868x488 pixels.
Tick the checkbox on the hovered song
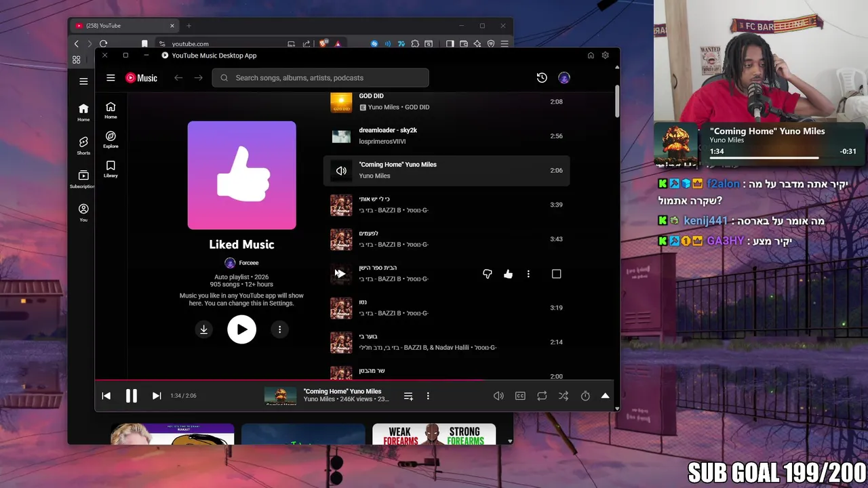point(556,274)
